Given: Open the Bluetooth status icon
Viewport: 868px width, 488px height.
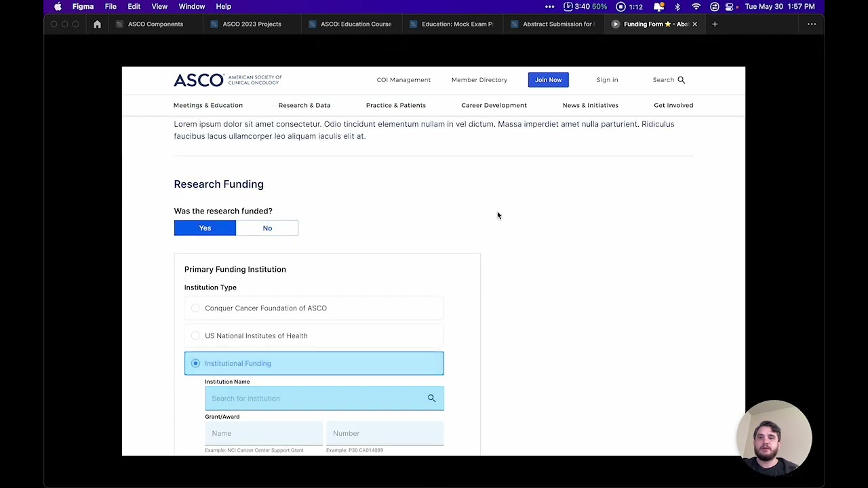Looking at the screenshot, I should pos(677,7).
